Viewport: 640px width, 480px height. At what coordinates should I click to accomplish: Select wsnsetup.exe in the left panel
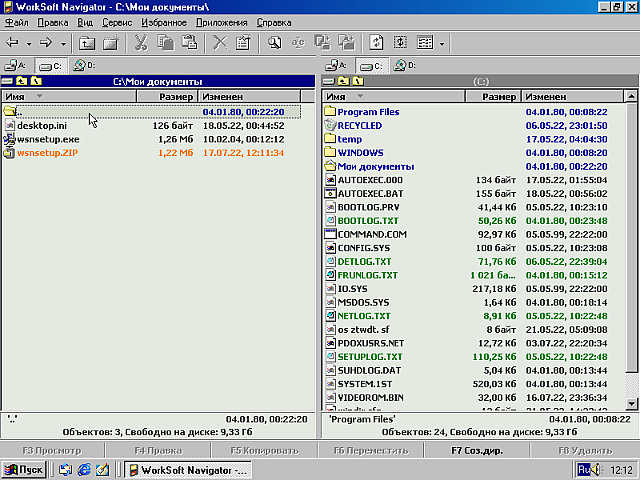pyautogui.click(x=48, y=139)
